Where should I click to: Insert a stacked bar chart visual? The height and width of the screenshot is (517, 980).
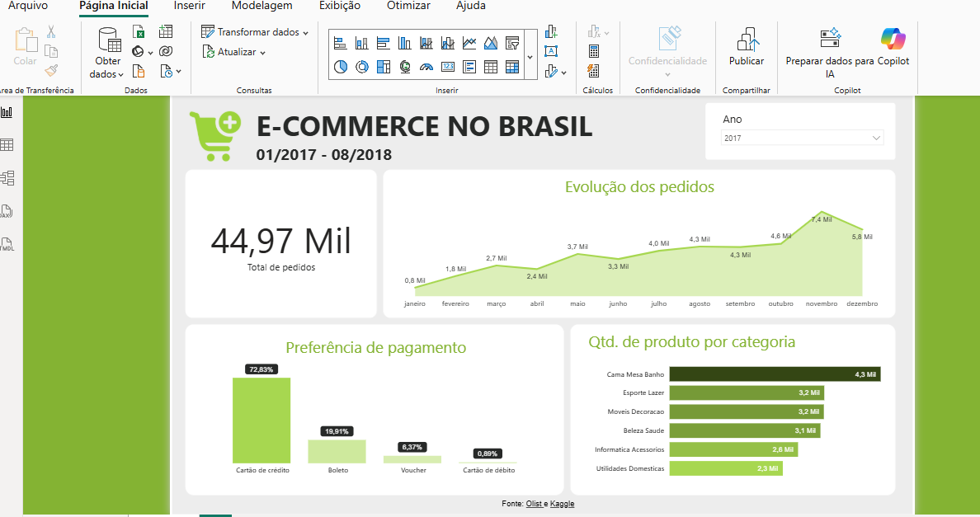pyautogui.click(x=340, y=43)
